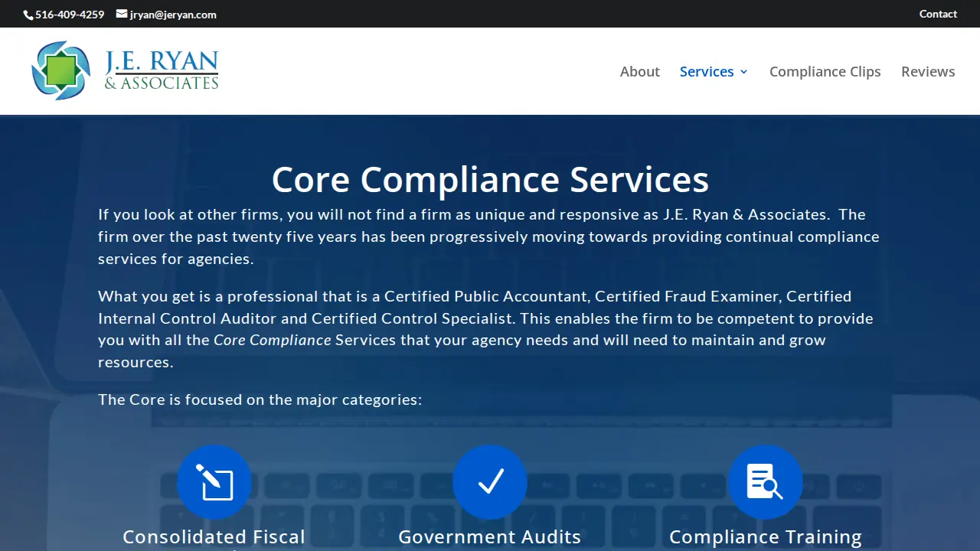Click the Government Audits checkmark icon
This screenshot has width=980, height=551.
tap(490, 482)
